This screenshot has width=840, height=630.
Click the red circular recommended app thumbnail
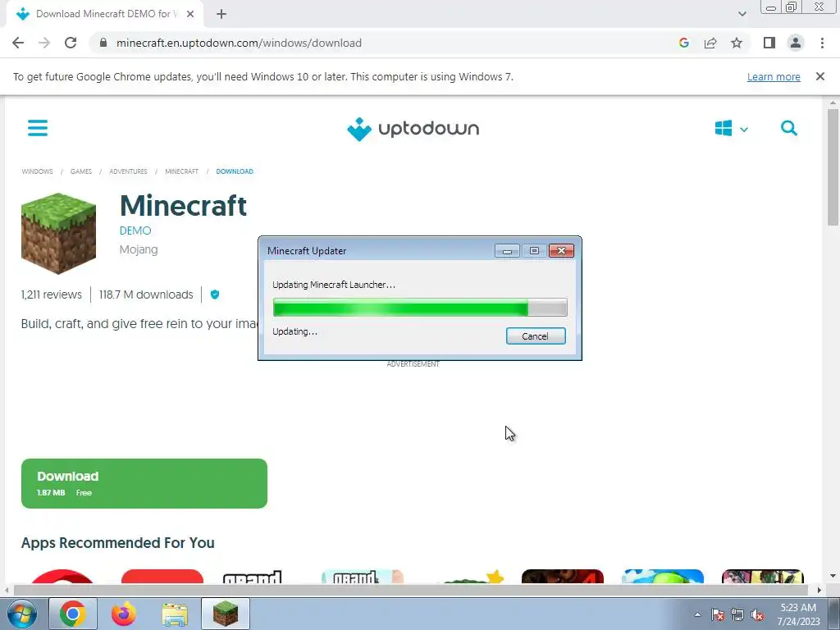tap(62, 577)
